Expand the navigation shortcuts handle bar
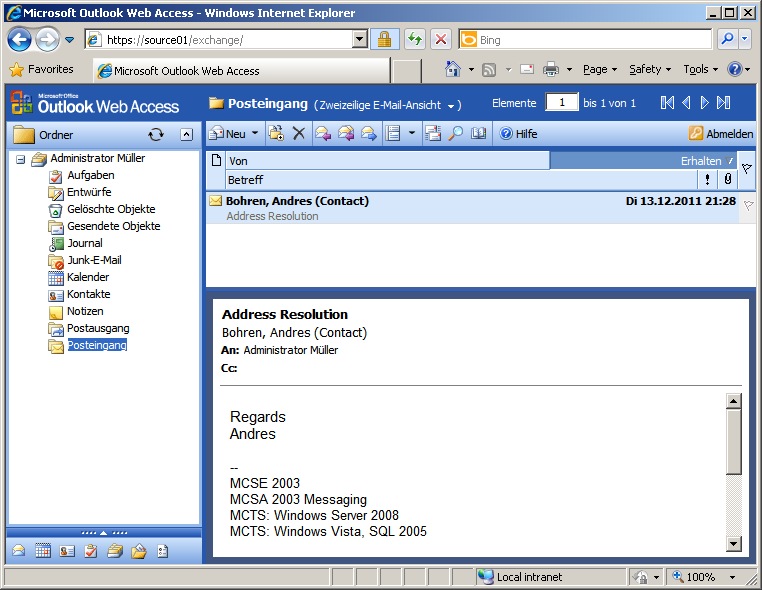 [x=104, y=533]
